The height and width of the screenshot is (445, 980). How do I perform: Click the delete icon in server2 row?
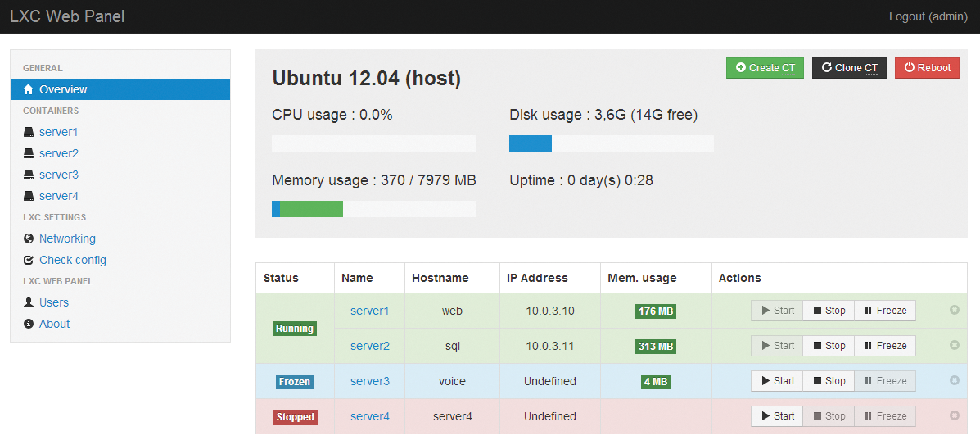(x=954, y=346)
